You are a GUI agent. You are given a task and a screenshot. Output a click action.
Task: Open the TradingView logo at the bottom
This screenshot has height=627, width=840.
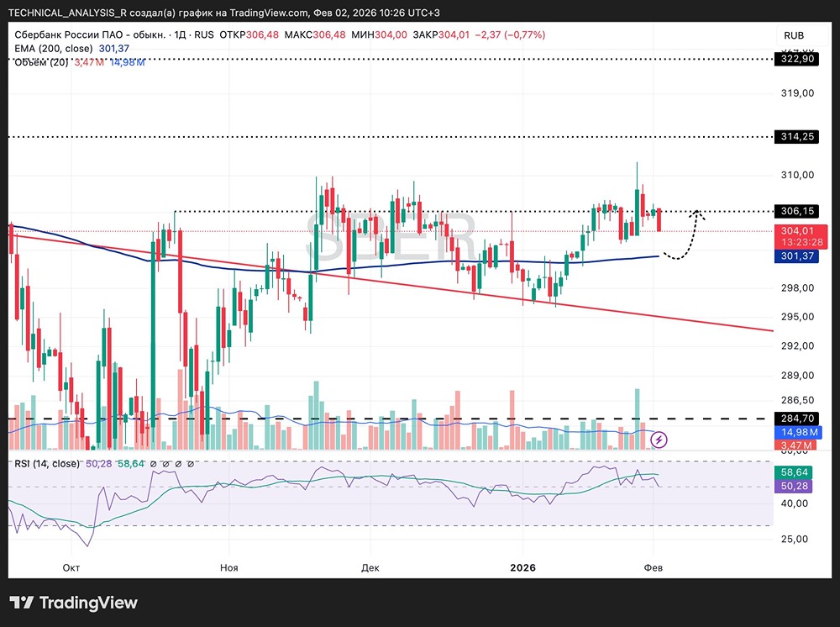click(x=74, y=603)
